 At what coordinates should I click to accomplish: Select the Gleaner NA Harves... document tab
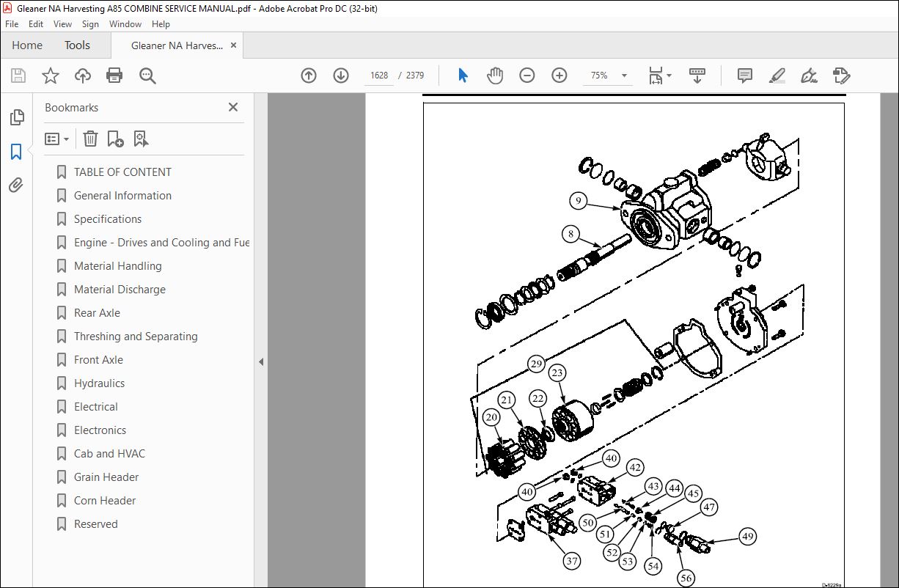point(177,45)
